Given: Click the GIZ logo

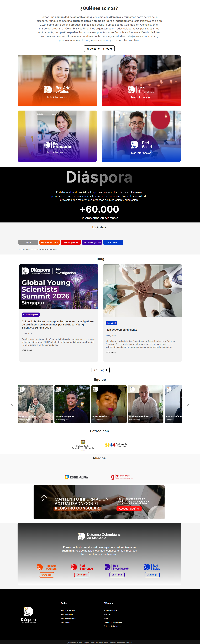Looking at the screenshot, I should (122, 477).
